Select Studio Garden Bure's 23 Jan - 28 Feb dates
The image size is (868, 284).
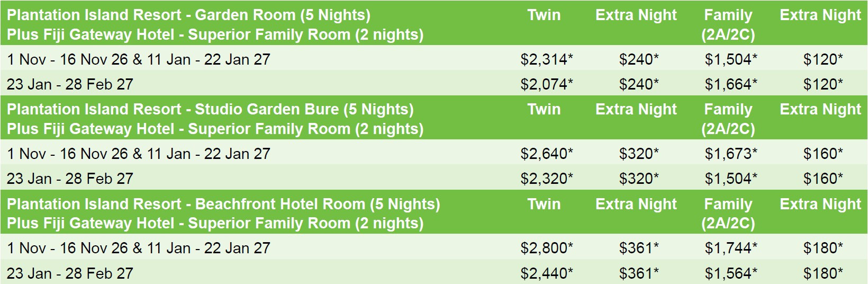point(70,179)
